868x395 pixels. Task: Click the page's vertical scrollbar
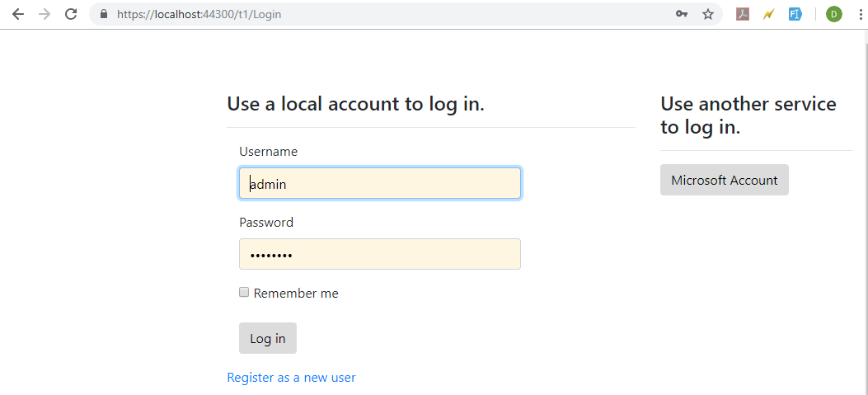tap(866, 212)
